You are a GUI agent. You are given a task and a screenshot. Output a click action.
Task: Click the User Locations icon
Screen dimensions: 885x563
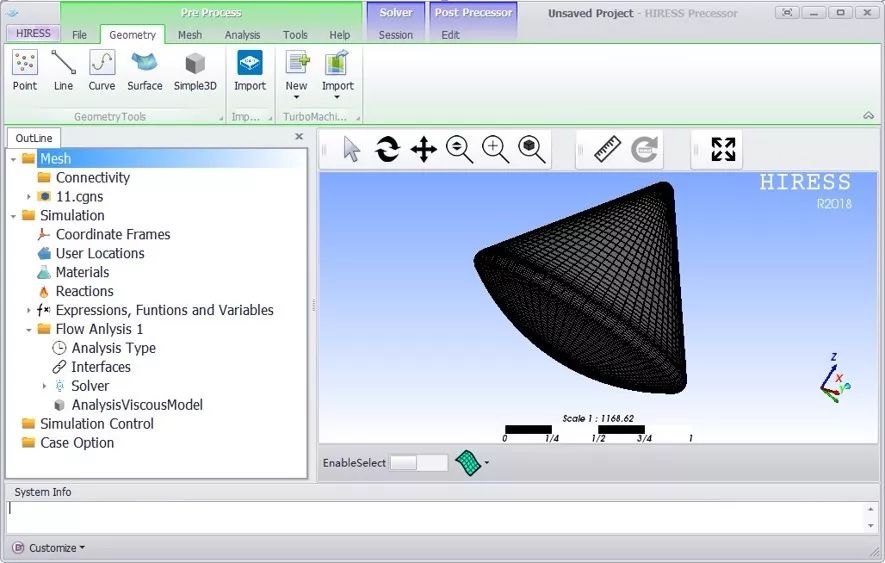[44, 254]
